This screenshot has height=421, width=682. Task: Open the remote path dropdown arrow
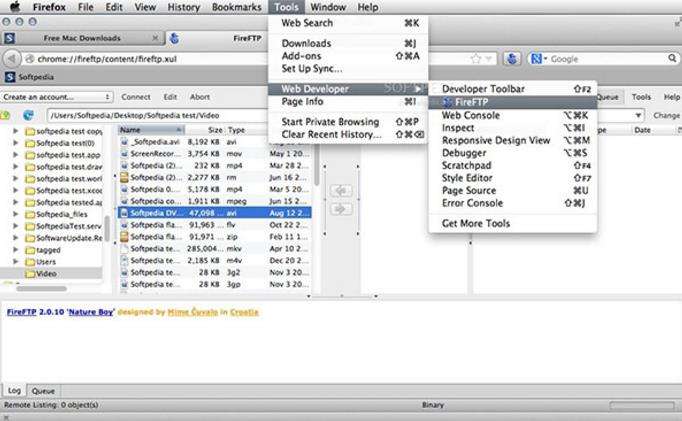coord(638,115)
